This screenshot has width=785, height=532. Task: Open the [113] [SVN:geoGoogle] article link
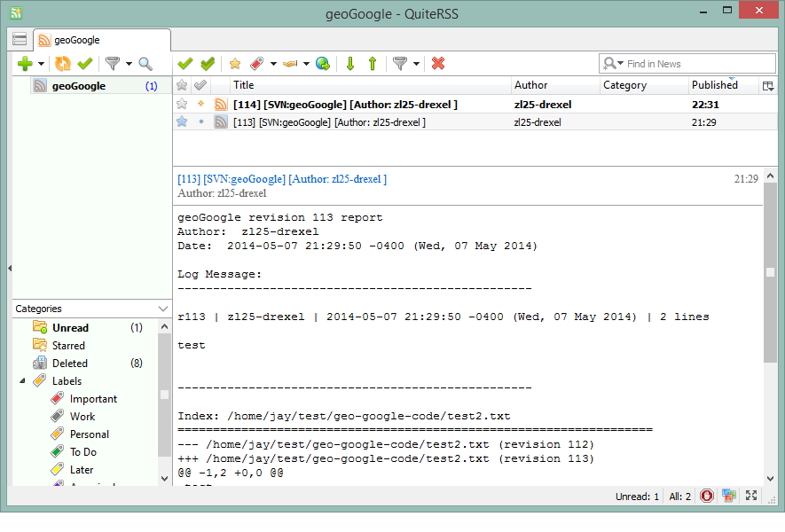[x=282, y=179]
